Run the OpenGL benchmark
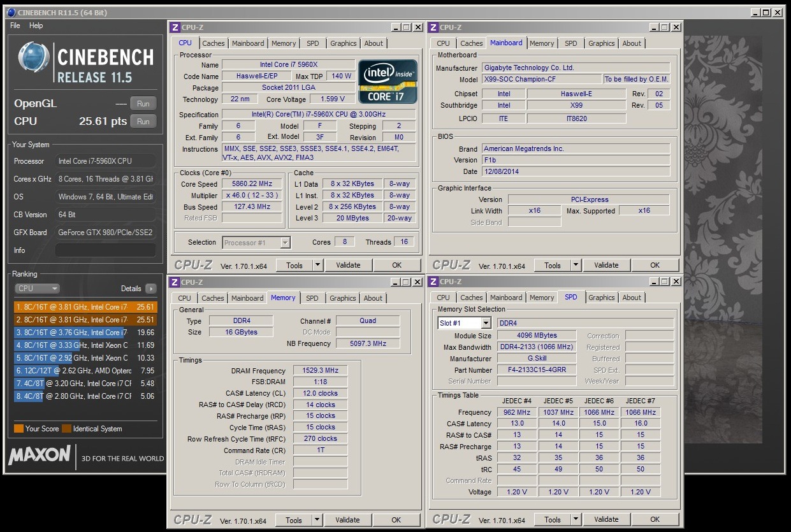The width and height of the screenshot is (791, 532). click(x=143, y=103)
